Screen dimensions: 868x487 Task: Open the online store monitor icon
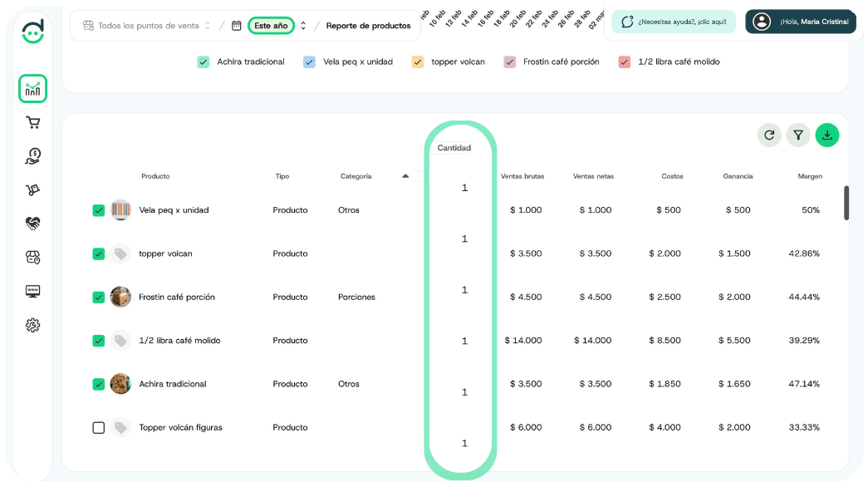click(32, 291)
